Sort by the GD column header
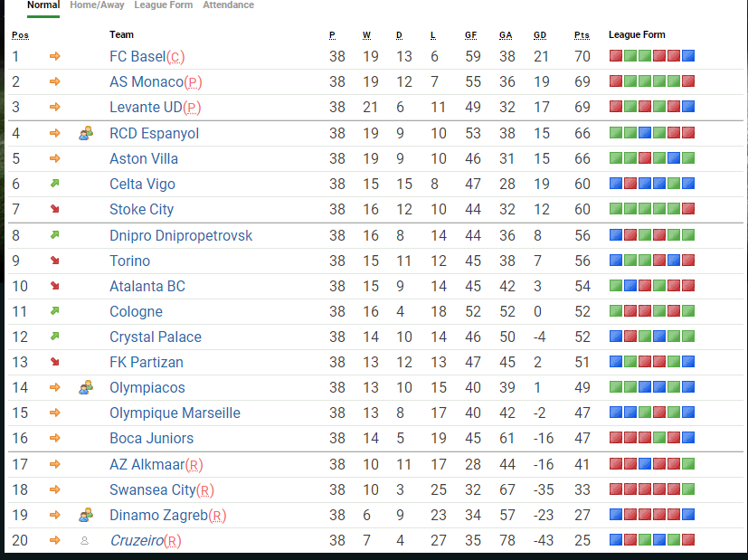 540,35
